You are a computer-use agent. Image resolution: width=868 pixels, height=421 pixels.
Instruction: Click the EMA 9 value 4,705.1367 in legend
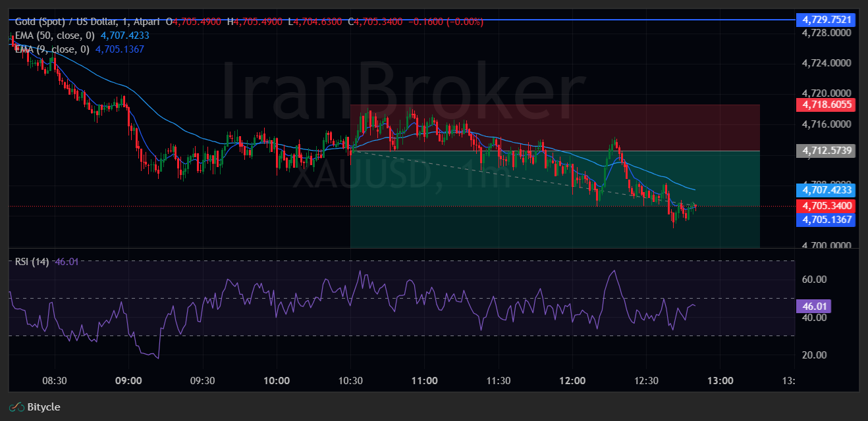coord(120,49)
